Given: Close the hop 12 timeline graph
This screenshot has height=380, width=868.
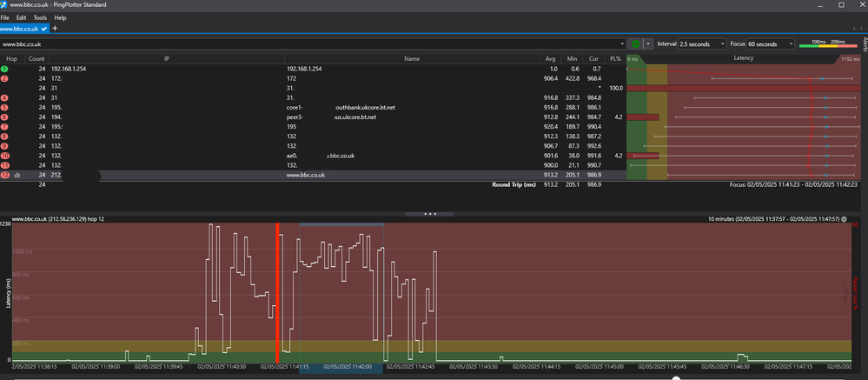Looking at the screenshot, I should [x=844, y=219].
